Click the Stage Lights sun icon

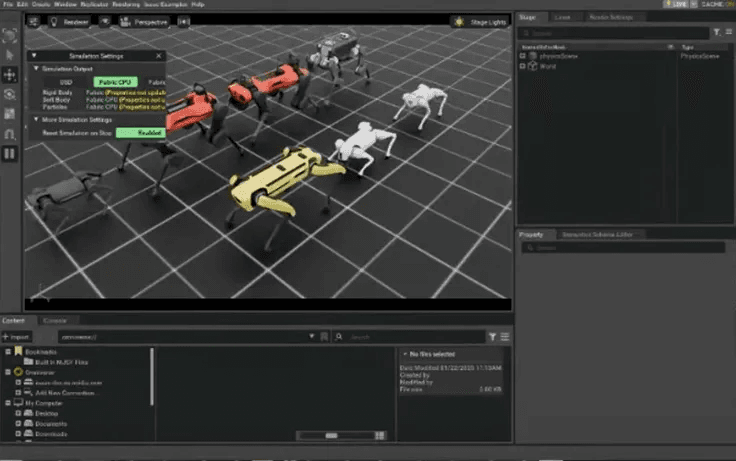pos(458,21)
